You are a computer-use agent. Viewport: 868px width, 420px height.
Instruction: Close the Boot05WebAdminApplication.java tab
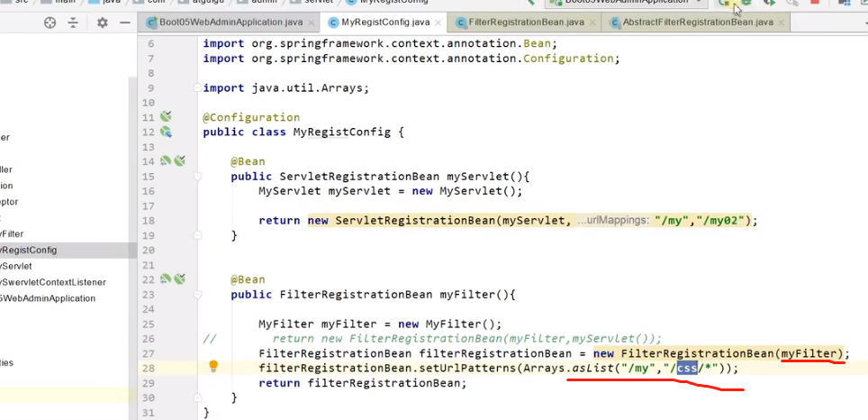coord(312,23)
